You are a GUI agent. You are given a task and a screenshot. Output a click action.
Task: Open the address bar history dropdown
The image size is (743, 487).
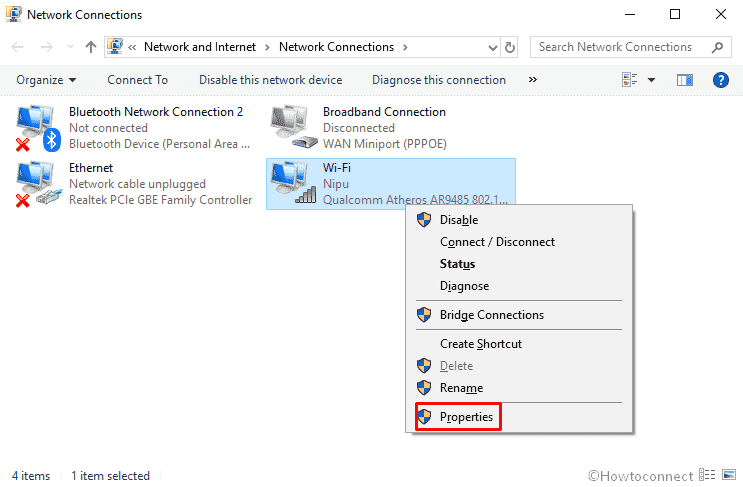pyautogui.click(x=492, y=47)
